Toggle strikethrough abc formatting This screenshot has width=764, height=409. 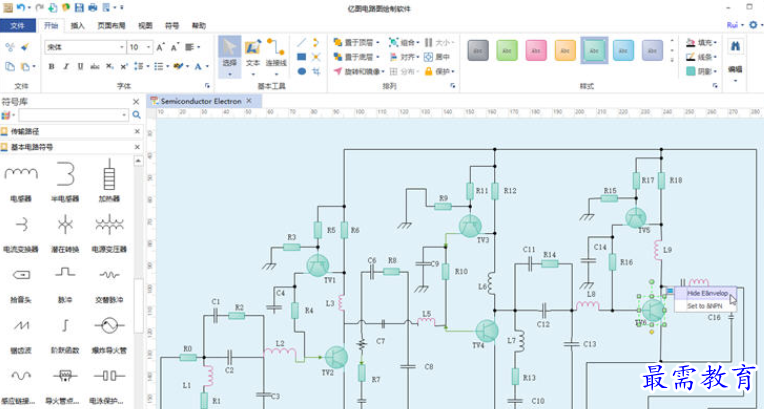click(x=95, y=67)
